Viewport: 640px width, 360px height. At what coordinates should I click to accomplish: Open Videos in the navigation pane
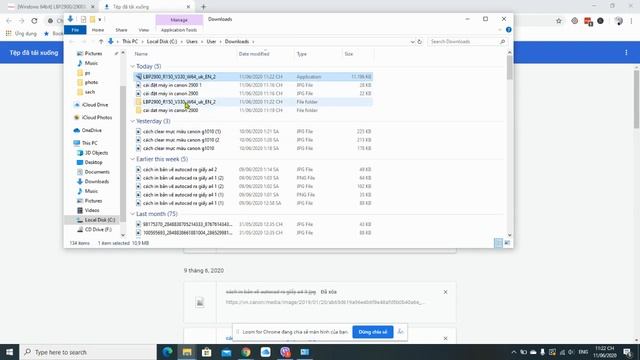point(92,211)
